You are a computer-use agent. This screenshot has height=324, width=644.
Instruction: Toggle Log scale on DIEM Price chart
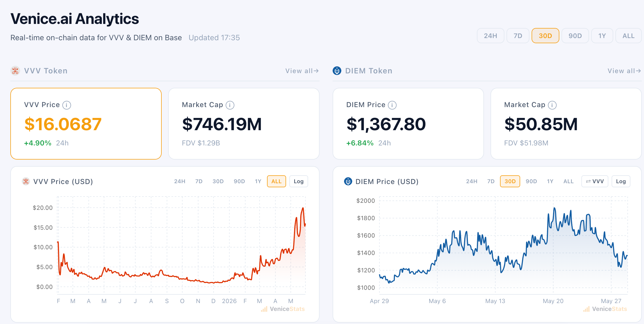[x=621, y=181]
